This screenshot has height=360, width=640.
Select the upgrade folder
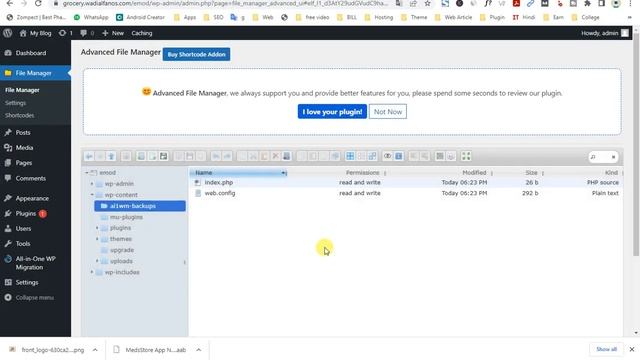point(122,250)
